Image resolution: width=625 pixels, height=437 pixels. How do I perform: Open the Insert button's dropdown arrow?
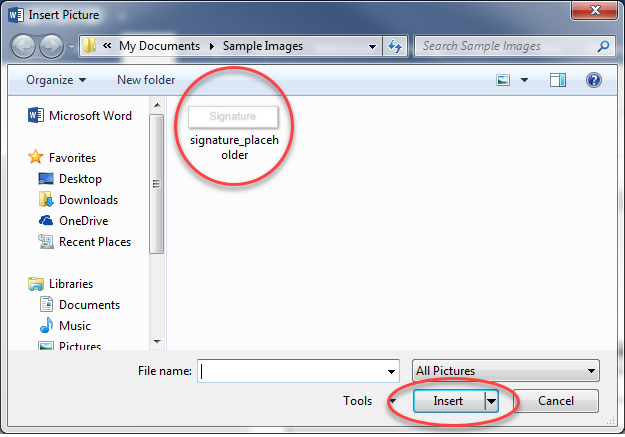coord(491,401)
